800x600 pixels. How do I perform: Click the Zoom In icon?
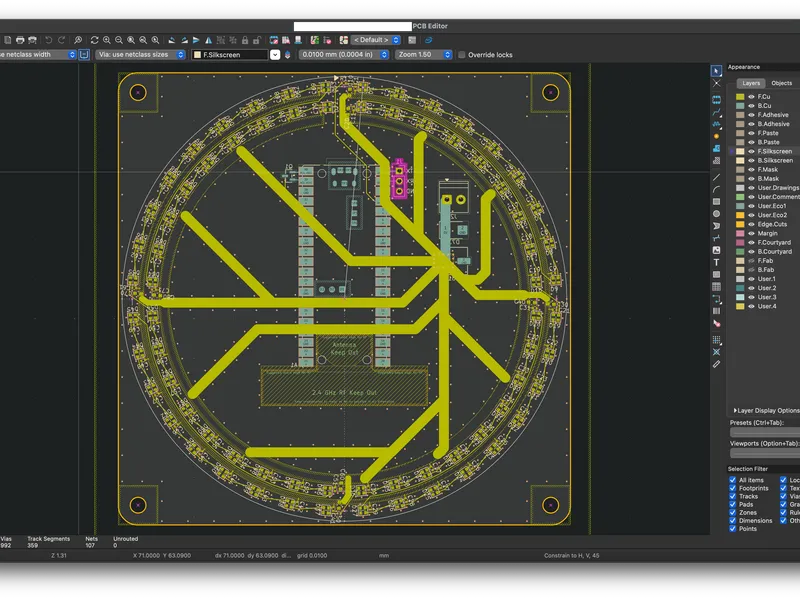tap(107, 40)
